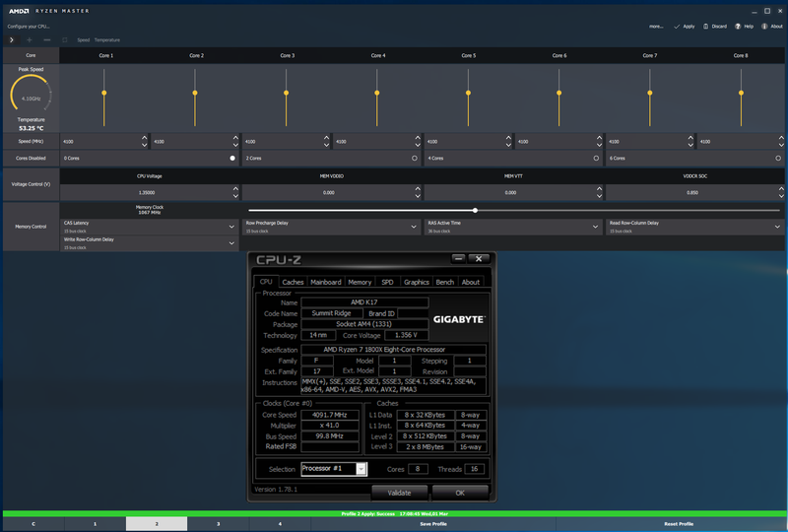Increase Core 7 speed with up arrow
The width and height of the screenshot is (788, 532).
point(690,137)
